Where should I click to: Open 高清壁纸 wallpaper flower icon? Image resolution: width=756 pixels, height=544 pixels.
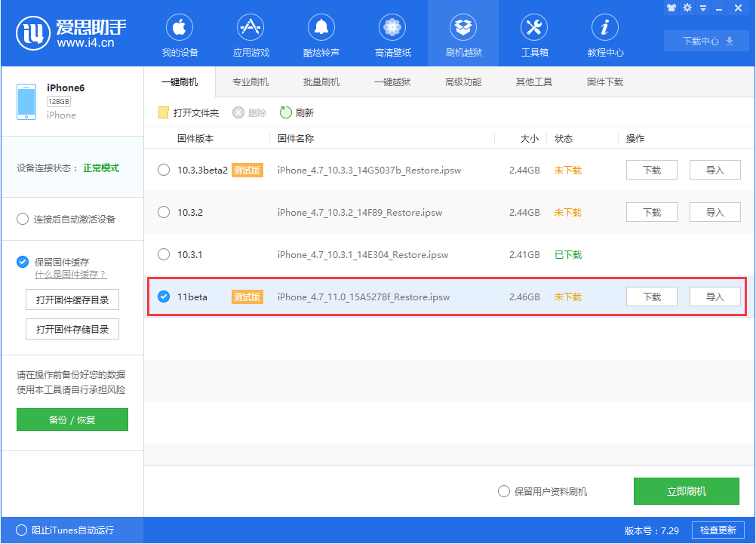click(392, 27)
